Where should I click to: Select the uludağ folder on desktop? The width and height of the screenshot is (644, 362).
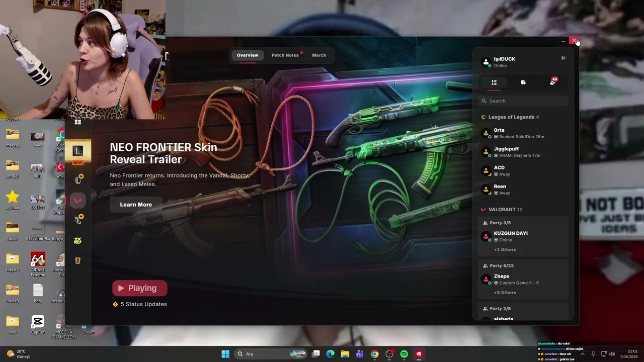point(13,294)
